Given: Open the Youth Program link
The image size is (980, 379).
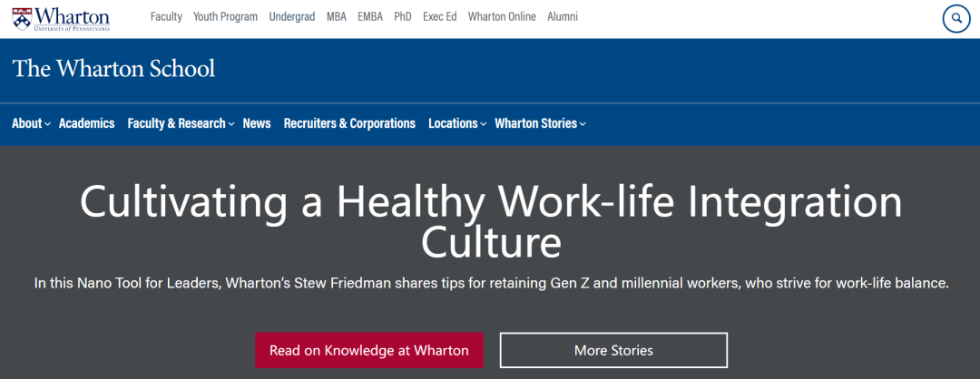Looking at the screenshot, I should [x=226, y=17].
